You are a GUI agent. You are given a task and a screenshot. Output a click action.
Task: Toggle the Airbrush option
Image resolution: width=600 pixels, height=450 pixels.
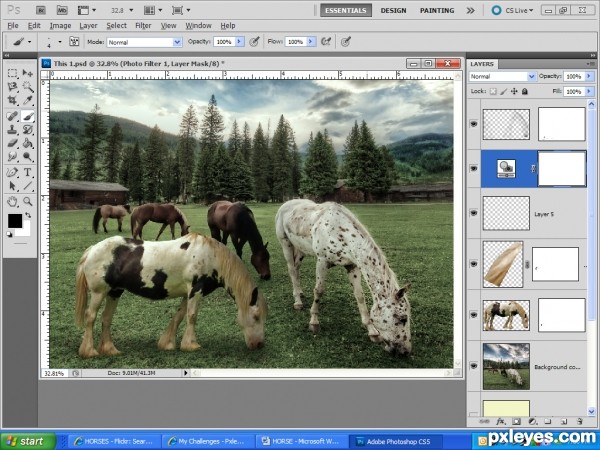pyautogui.click(x=326, y=41)
